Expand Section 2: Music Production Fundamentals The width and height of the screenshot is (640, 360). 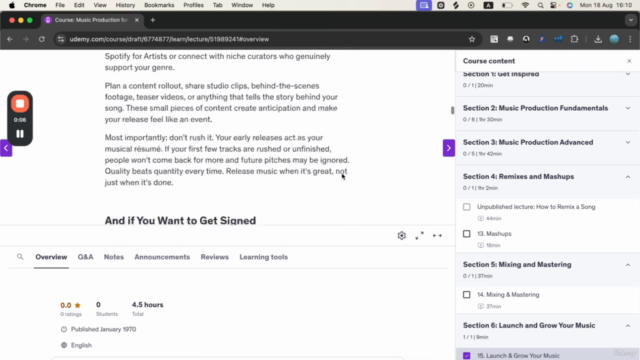coord(628,108)
